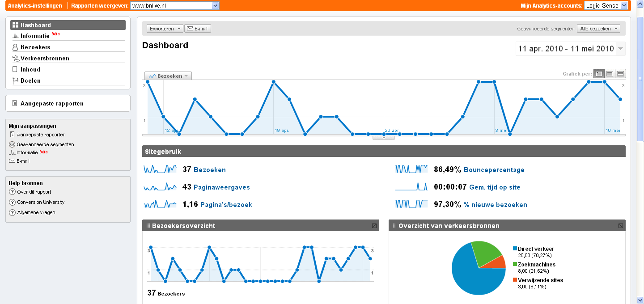This screenshot has height=304, width=644.
Task: Open the Gem. tijd op site link
Action: 495,187
